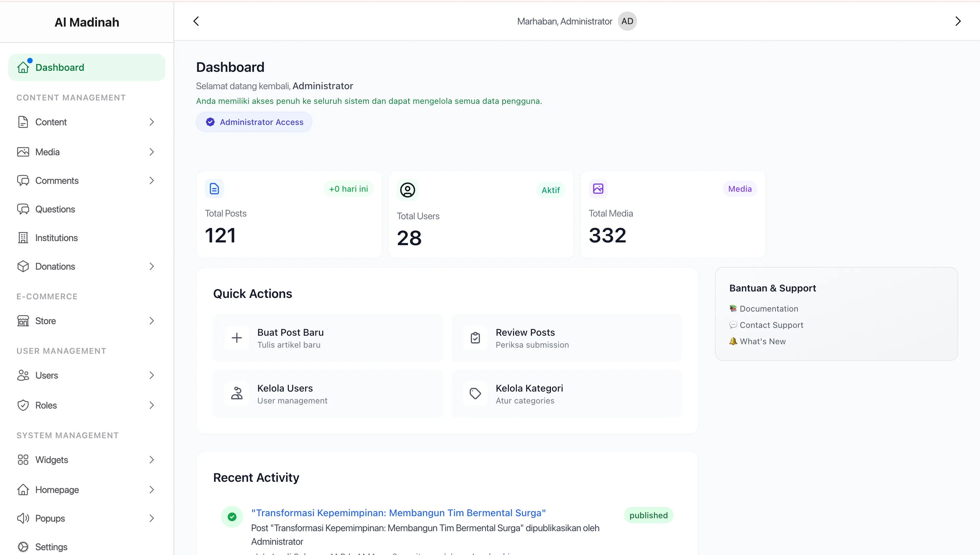The image size is (980, 555).
Task: Expand the Content sidebar menu chevron
Action: pyautogui.click(x=151, y=122)
